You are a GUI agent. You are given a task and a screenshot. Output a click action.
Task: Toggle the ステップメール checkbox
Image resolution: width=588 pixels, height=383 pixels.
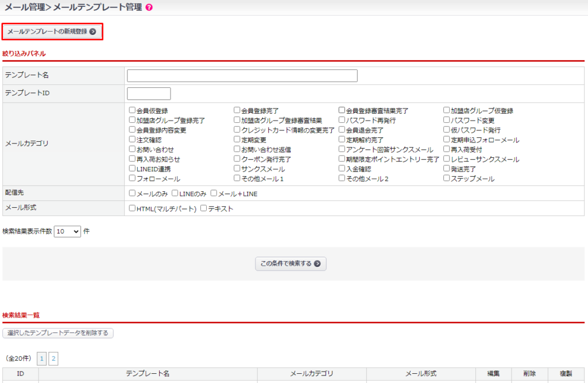coord(446,179)
